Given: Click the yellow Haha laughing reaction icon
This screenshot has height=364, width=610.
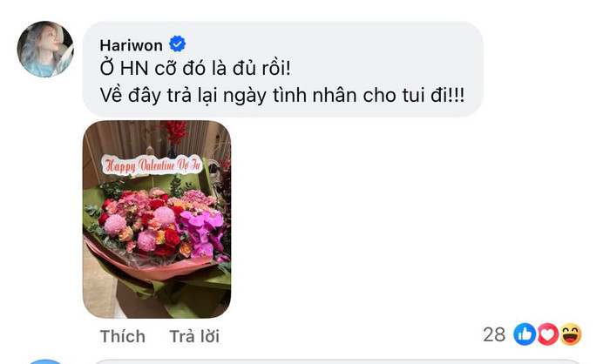Looking at the screenshot, I should (571, 334).
